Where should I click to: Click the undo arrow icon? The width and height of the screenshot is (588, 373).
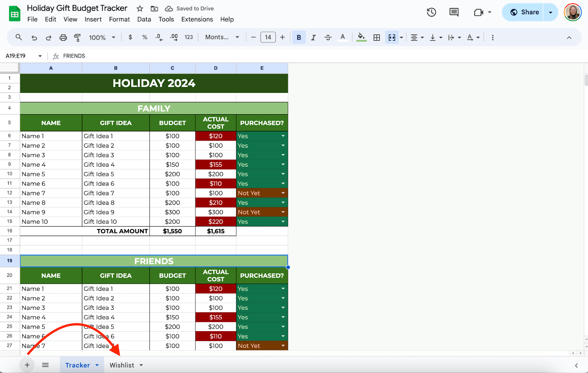pyautogui.click(x=34, y=37)
